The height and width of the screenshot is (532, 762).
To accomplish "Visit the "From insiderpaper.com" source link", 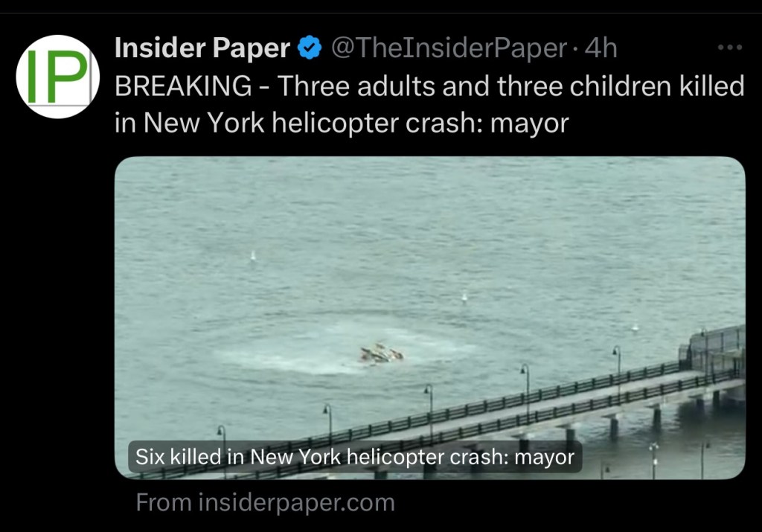I will pyautogui.click(x=266, y=502).
